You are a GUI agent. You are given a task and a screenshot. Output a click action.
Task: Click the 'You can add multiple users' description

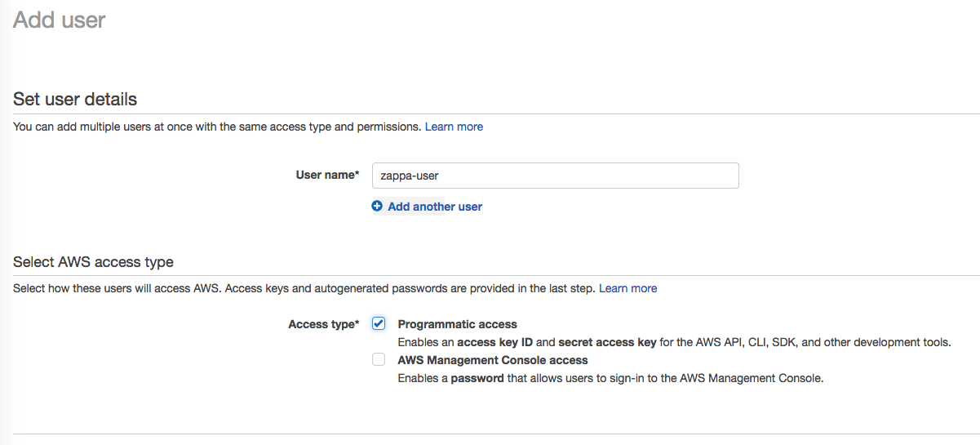point(217,127)
